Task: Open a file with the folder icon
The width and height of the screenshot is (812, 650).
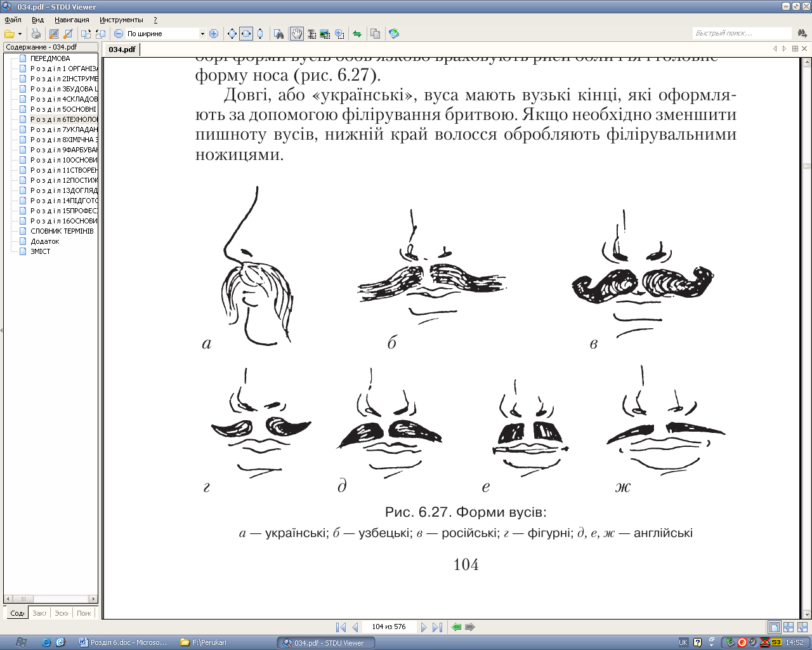Action: [10, 34]
